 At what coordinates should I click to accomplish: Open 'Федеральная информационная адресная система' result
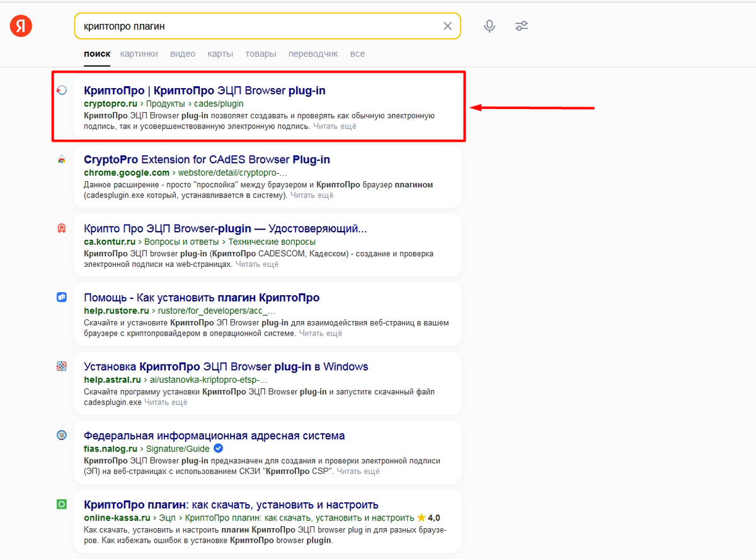click(214, 436)
